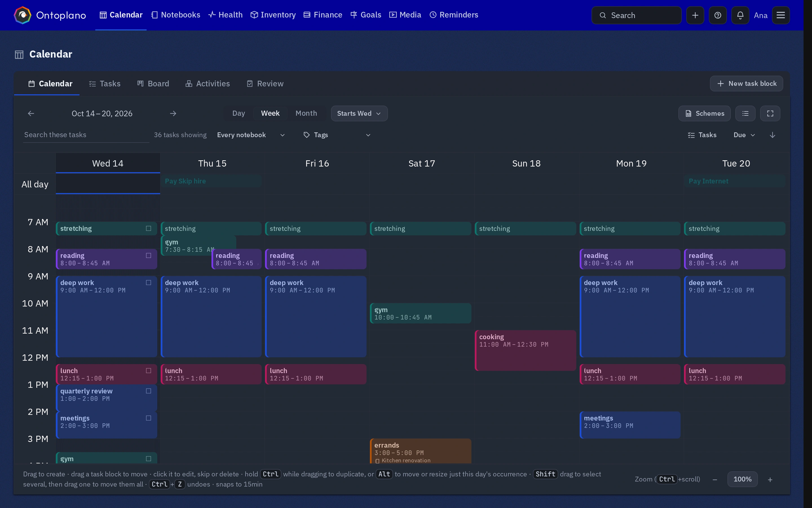Image resolution: width=812 pixels, height=508 pixels.
Task: Check off Wednesday meetings task
Action: [x=149, y=418]
